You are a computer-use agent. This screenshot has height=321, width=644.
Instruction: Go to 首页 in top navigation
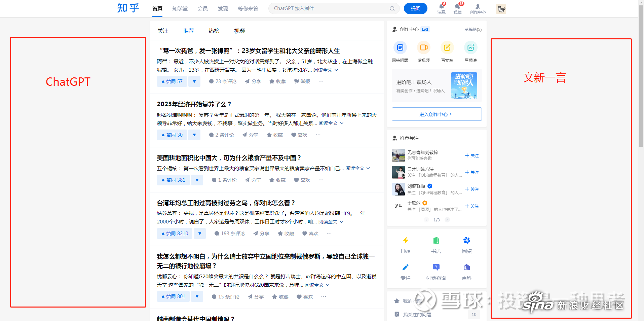(157, 9)
